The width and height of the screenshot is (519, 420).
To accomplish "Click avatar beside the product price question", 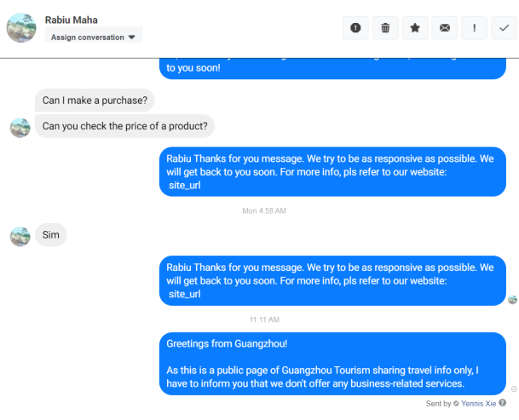I will click(x=20, y=128).
